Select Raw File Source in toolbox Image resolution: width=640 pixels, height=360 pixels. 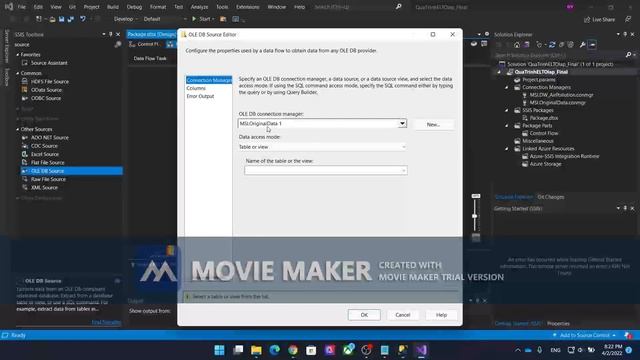[48, 179]
